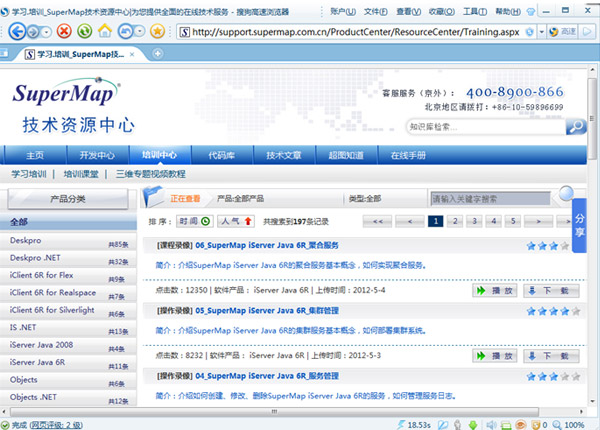Go to the 代码库 navigation tab

coord(222,155)
